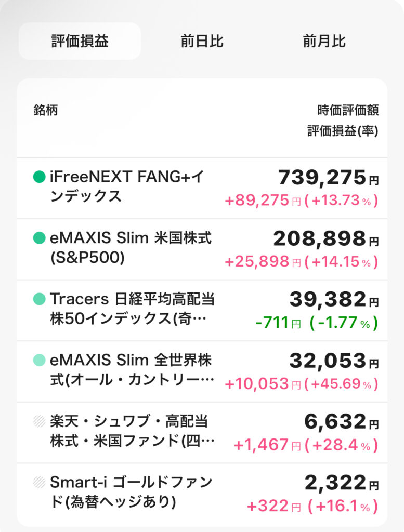Open eMAXIS Slim 米国株式(S&P500) fund

click(202, 249)
